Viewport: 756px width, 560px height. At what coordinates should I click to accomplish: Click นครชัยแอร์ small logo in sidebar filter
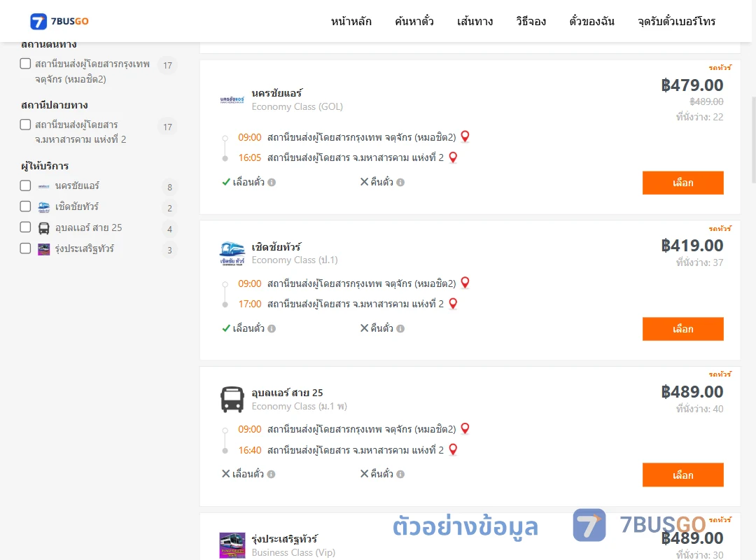coord(44,186)
